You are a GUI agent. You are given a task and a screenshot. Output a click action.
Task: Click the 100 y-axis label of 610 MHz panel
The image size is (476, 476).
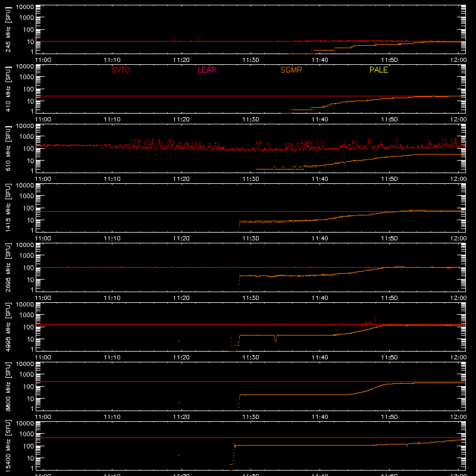click(29, 149)
